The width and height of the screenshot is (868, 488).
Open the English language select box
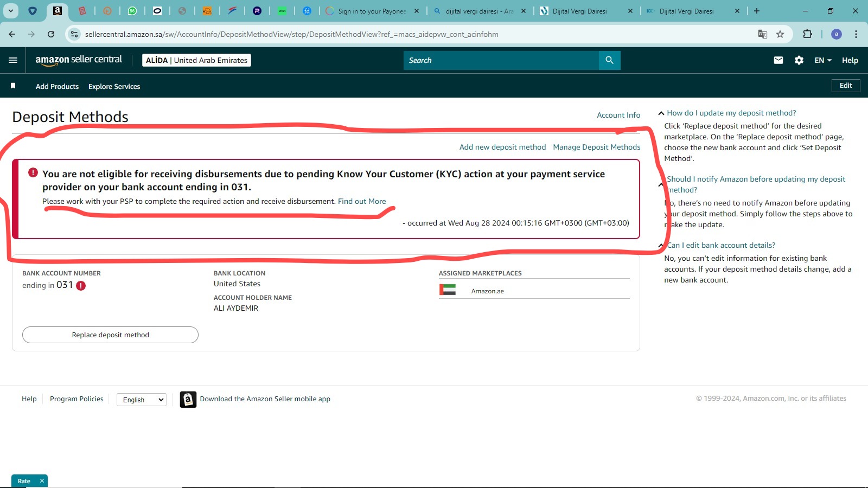(x=142, y=400)
